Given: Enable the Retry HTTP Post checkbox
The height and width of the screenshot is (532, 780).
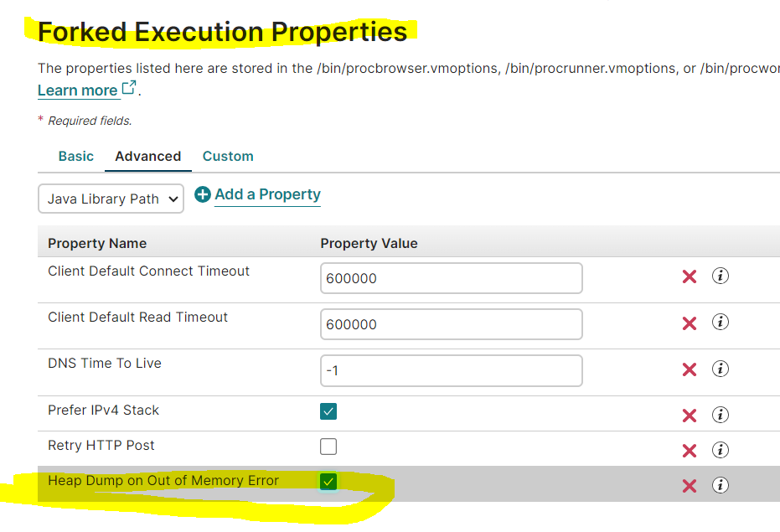Looking at the screenshot, I should pos(328,446).
